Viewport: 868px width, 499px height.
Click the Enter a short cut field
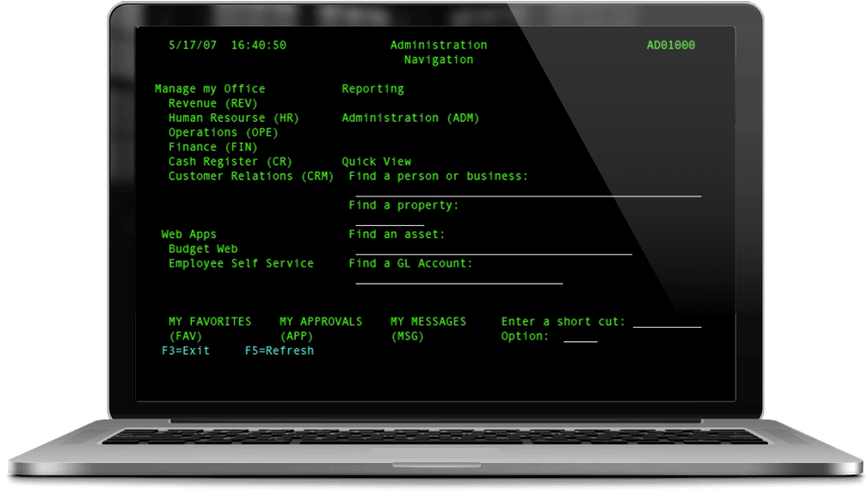tap(667, 322)
